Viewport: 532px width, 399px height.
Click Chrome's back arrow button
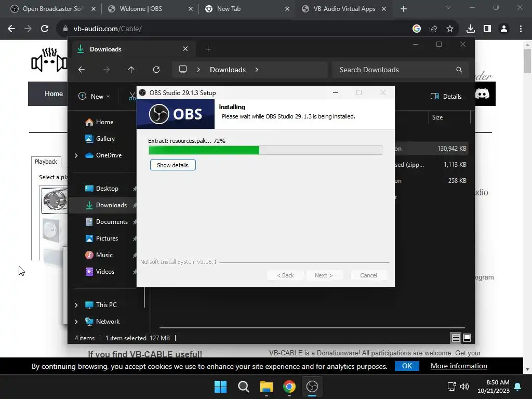click(x=11, y=29)
